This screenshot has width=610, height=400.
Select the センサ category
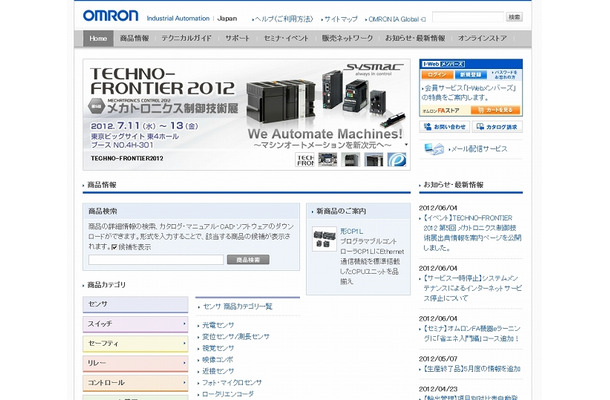pos(135,304)
